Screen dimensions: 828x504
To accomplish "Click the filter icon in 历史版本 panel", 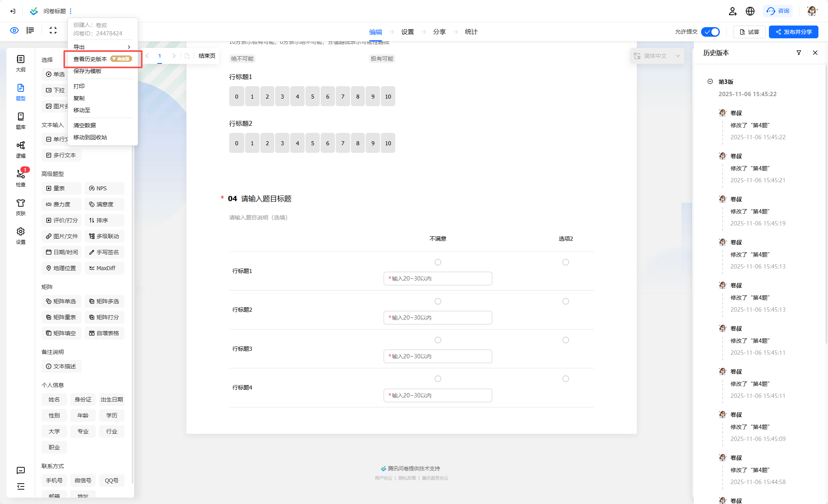I will pyautogui.click(x=799, y=53).
